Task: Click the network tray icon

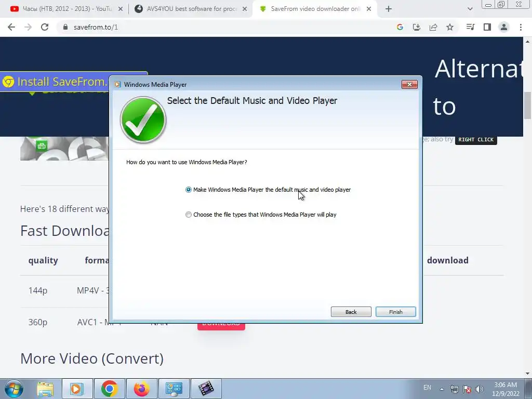Action: 454,389
